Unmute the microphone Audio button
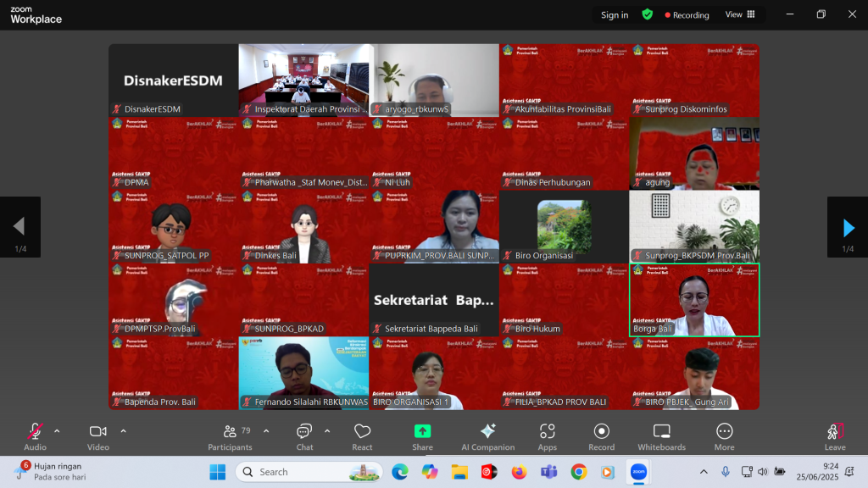 pos(35,435)
